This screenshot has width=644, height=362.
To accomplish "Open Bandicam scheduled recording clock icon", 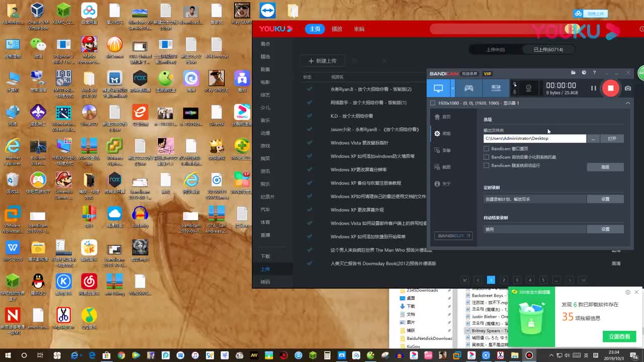I will pos(584,73).
